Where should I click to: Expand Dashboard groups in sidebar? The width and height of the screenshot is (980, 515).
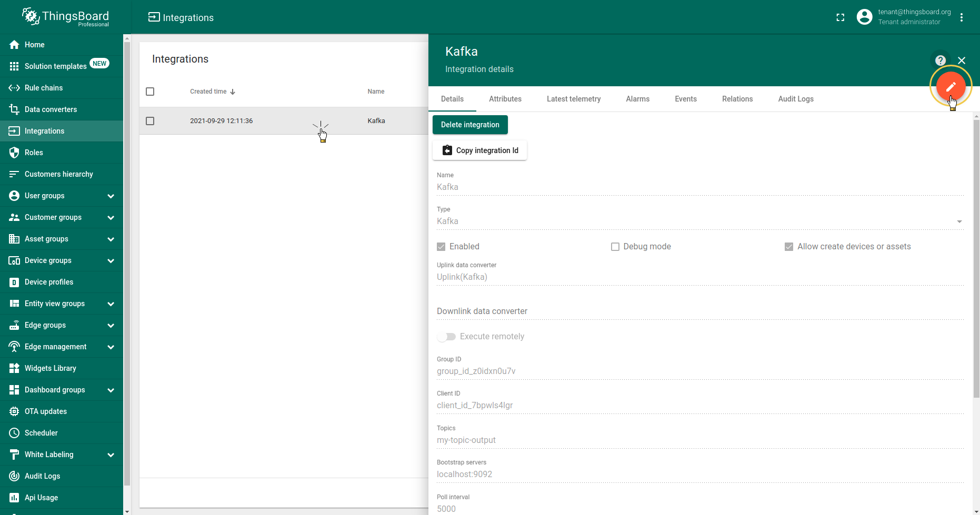tap(111, 390)
